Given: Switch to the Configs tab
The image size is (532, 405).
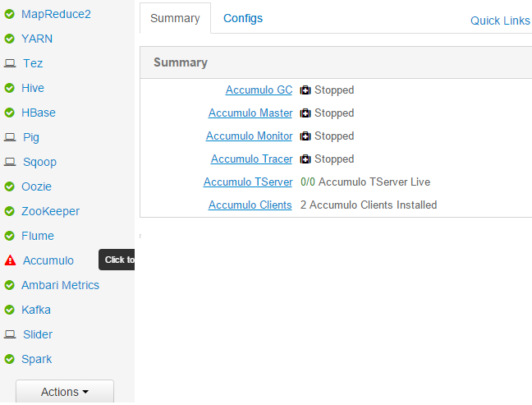Looking at the screenshot, I should point(243,18).
